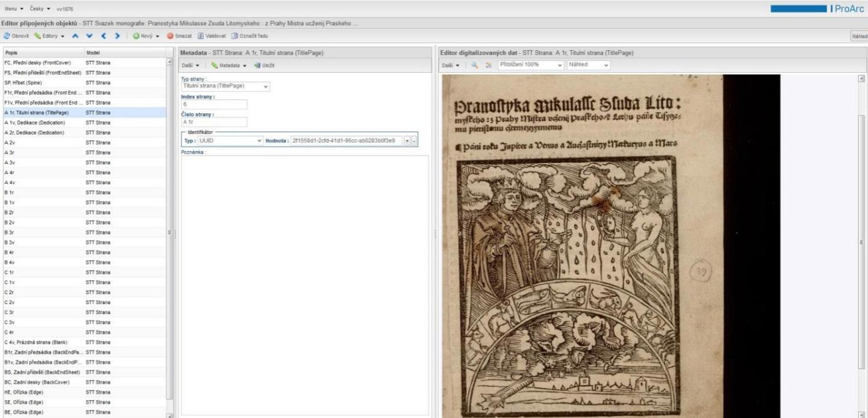Open the Nový new object dropdown
This screenshot has height=418, width=868.
tap(146, 36)
